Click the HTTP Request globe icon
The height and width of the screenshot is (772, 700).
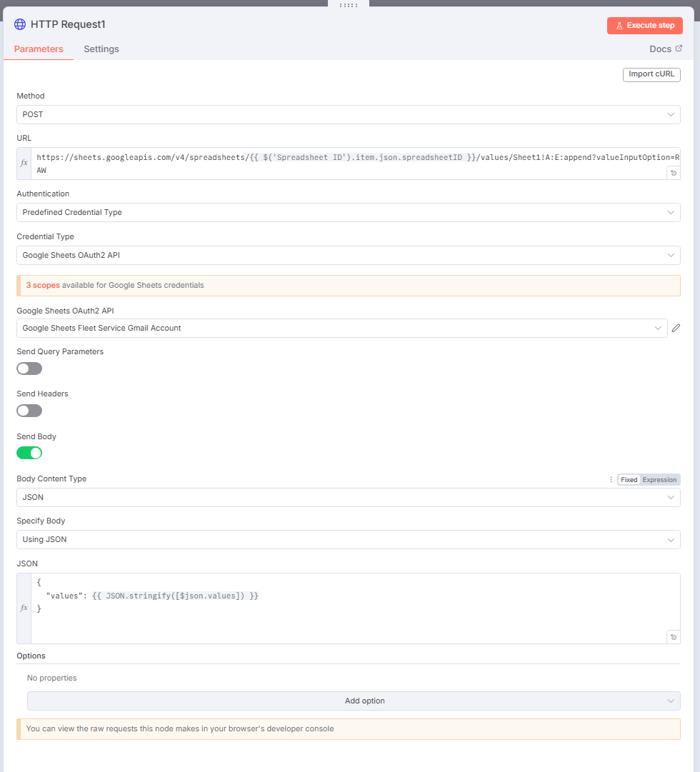click(x=20, y=24)
